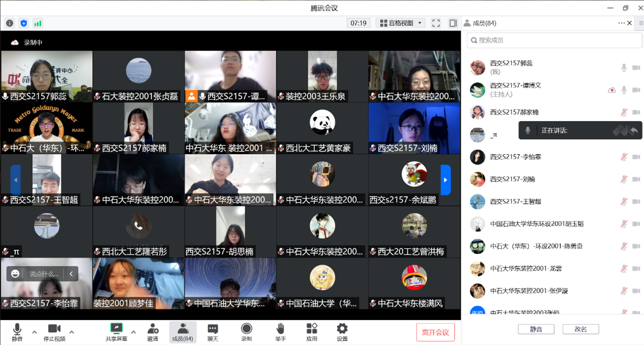The image size is (644, 345).
Task: Open the Chat (聊天) panel
Action: (x=213, y=332)
